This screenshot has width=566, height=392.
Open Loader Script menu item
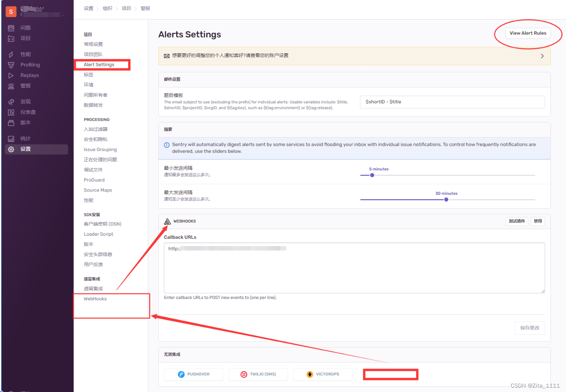point(99,234)
